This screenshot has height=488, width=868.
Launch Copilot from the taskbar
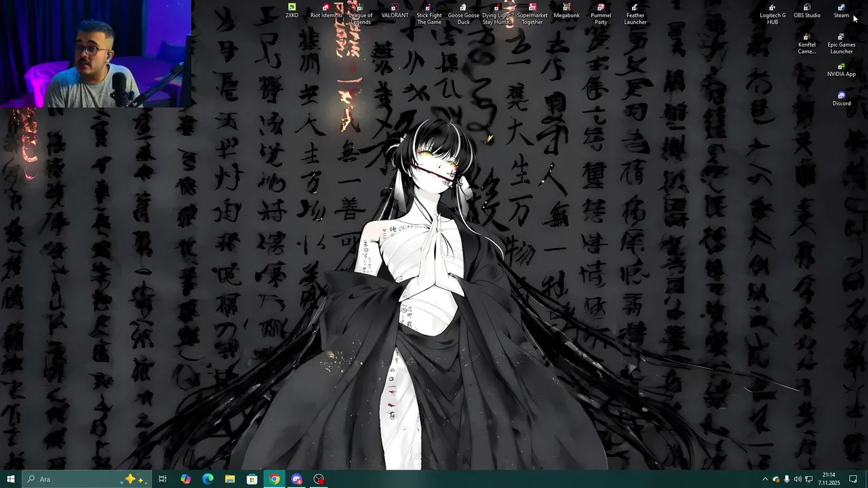click(x=185, y=479)
